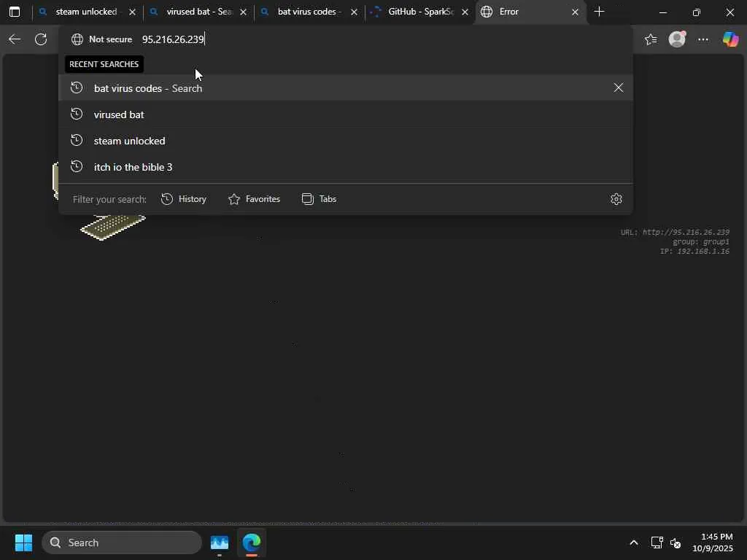Close the bat virus codes tab

(x=354, y=12)
